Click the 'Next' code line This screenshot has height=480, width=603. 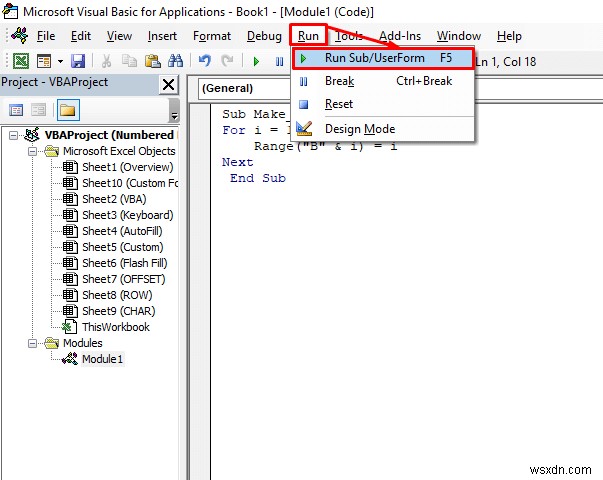[x=237, y=162]
